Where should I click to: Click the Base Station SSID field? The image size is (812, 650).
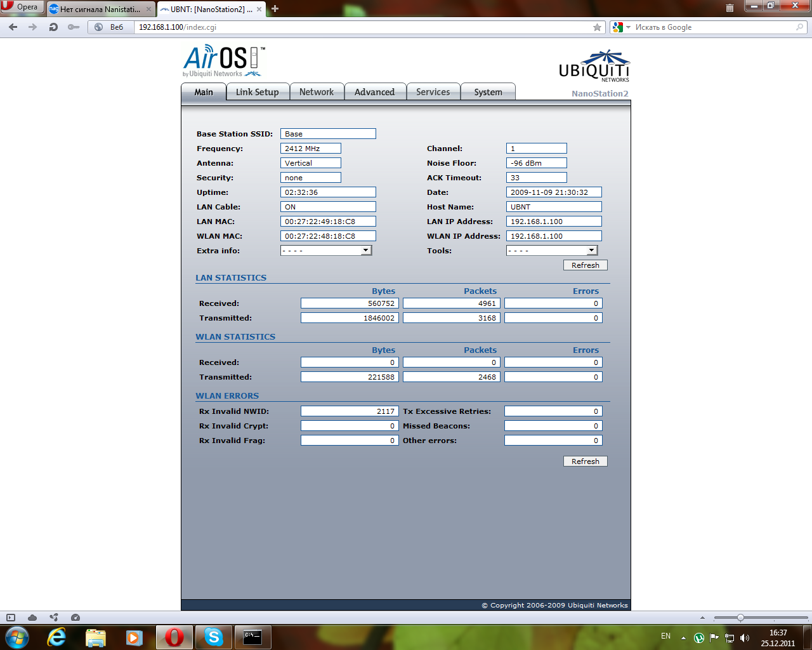[328, 134]
